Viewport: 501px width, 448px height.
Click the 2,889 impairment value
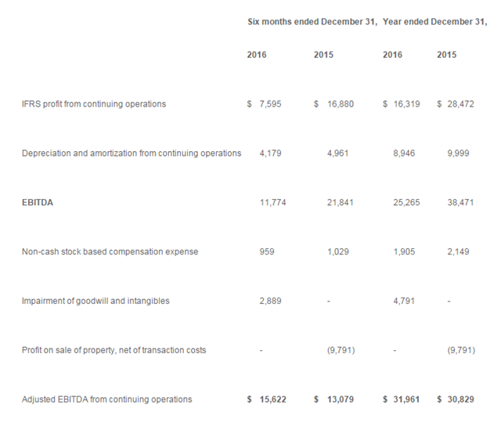coord(270,301)
